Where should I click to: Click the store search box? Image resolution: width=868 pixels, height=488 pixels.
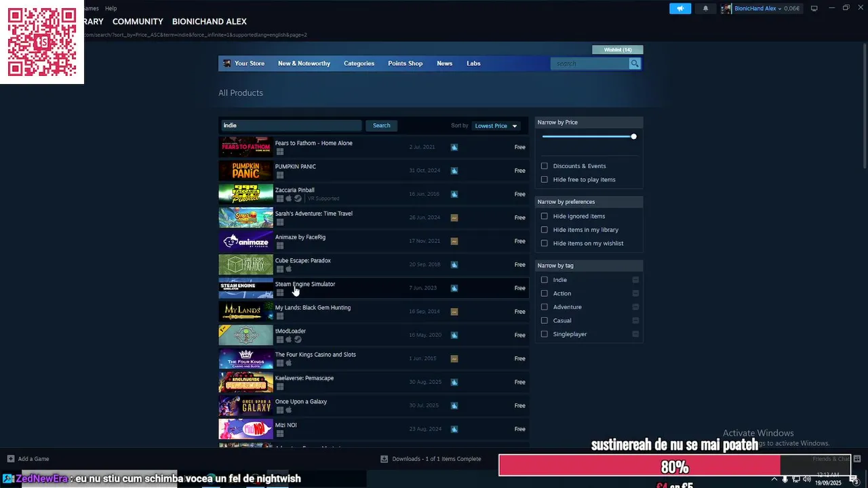point(590,64)
